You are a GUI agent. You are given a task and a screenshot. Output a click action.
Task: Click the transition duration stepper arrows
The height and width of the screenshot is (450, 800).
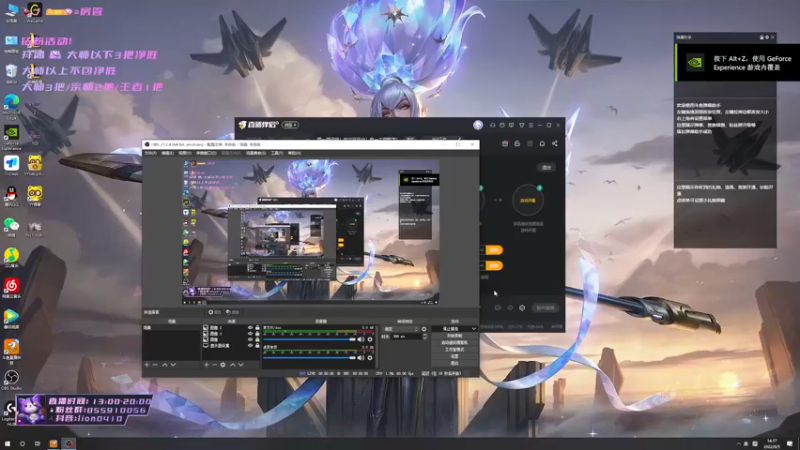tap(425, 337)
